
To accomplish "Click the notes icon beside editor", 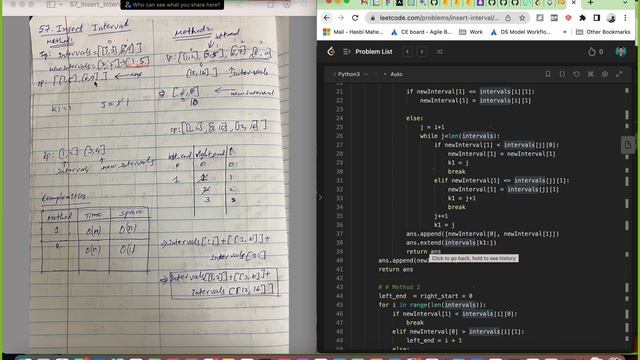I will [628, 144].
